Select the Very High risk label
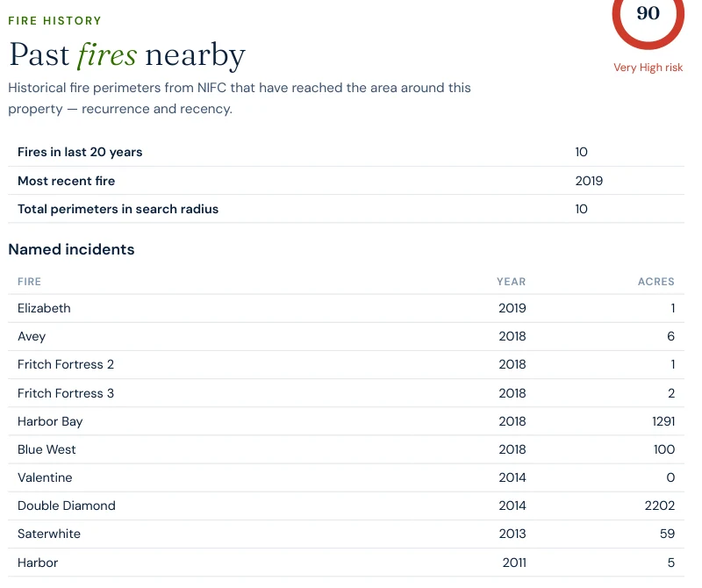The image size is (702, 588). 648,68
